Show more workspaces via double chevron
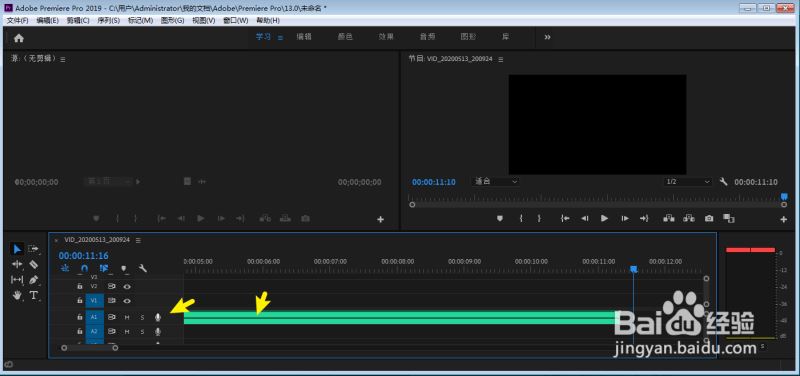The image size is (800, 376). coord(547,37)
